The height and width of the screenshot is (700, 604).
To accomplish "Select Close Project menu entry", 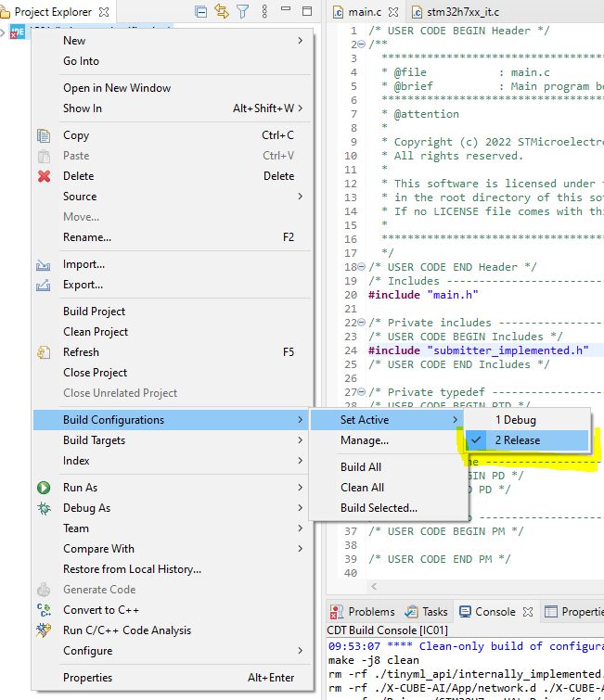I will click(172, 373).
